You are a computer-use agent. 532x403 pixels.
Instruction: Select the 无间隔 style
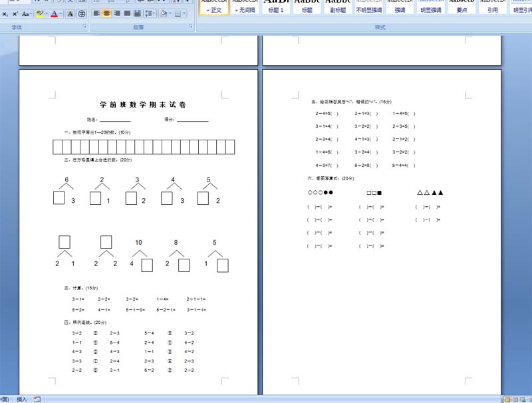point(245,7)
